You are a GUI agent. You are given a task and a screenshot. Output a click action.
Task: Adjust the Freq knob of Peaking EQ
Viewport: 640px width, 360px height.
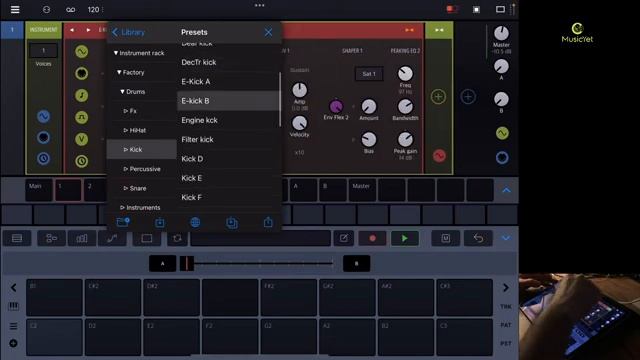point(405,74)
